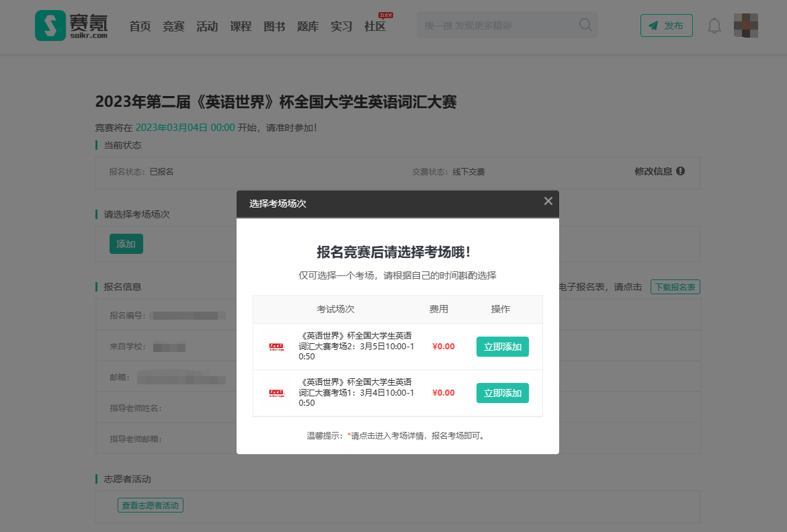Click the logo of the 考场1 row
Image resolution: width=787 pixels, height=532 pixels.
coord(276,393)
